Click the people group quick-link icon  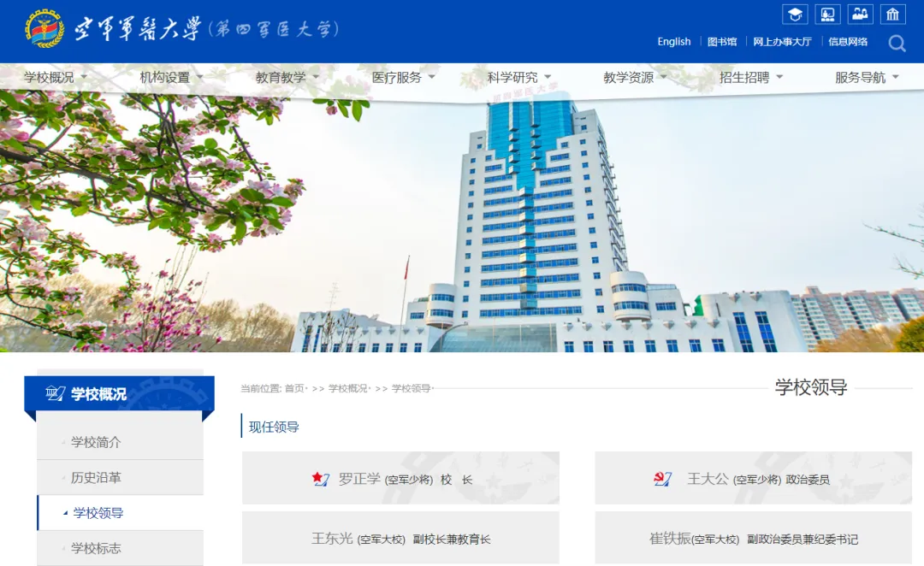pos(860,14)
